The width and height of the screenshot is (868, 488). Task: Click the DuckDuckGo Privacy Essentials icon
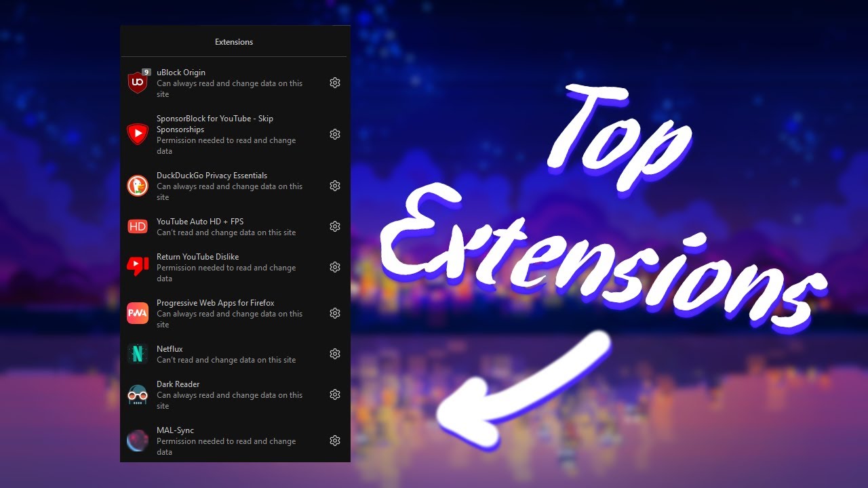[x=138, y=186]
